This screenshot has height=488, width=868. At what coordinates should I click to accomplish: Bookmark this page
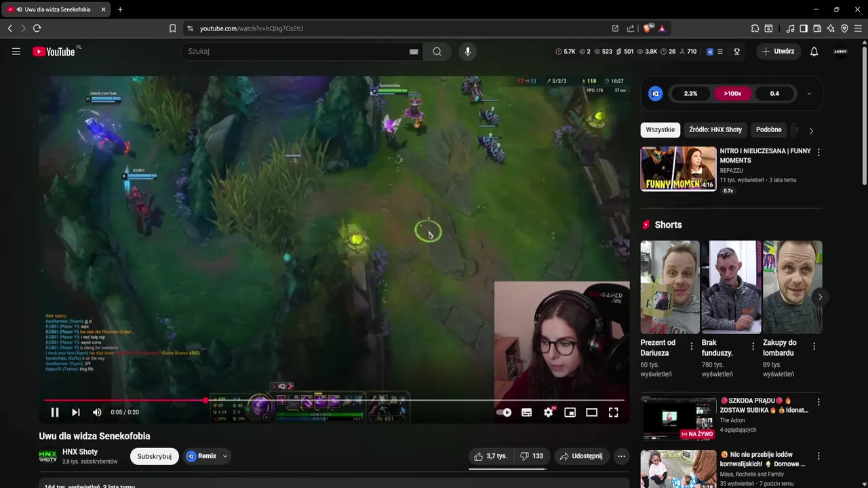(172, 28)
